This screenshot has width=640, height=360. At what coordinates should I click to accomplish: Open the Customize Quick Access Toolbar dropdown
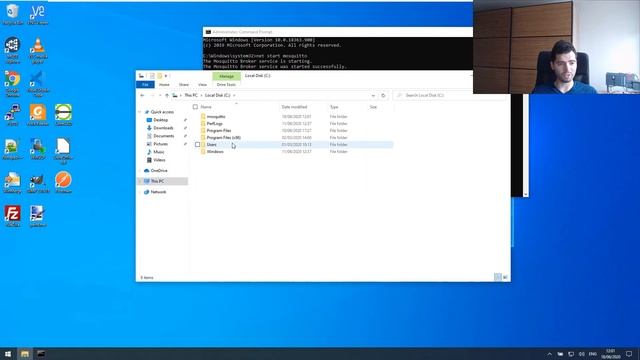point(166,76)
